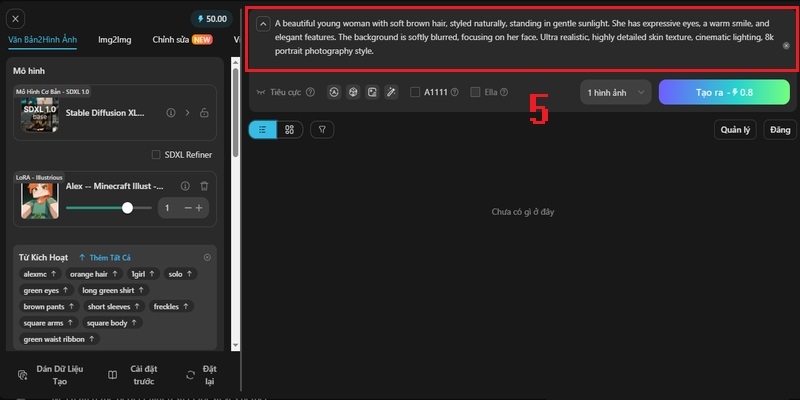Add the long green shirt trigger word

[x=113, y=290]
